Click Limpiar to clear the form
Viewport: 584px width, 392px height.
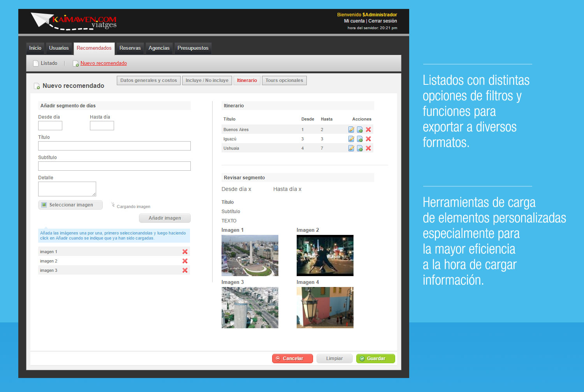pos(334,359)
